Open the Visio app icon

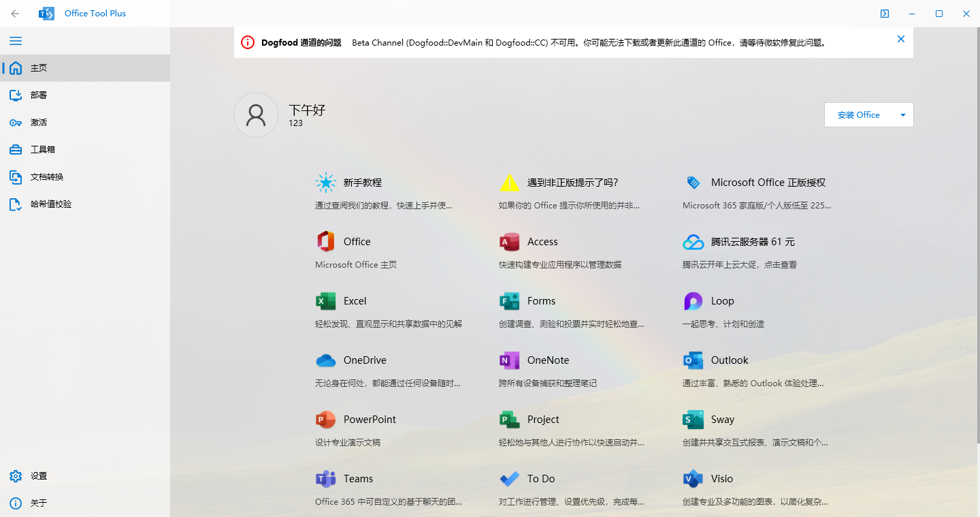(693, 479)
